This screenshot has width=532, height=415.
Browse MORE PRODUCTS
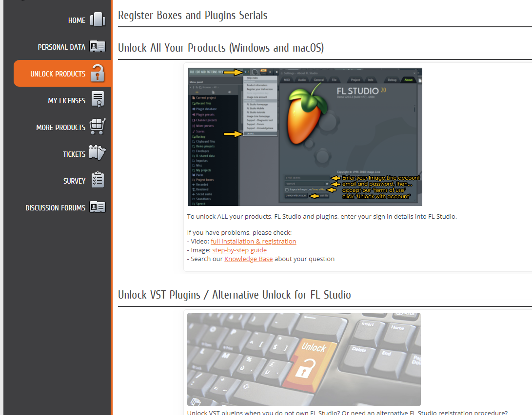(x=61, y=128)
